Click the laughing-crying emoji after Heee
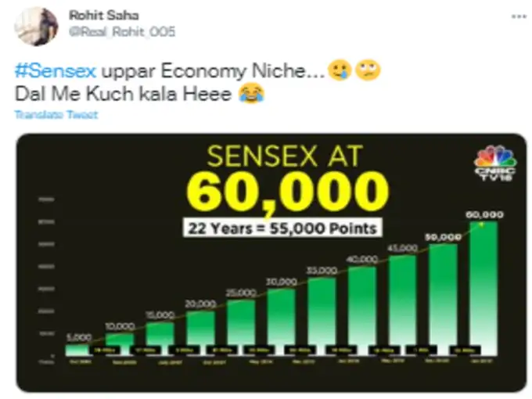The width and height of the screenshot is (532, 399). [253, 94]
